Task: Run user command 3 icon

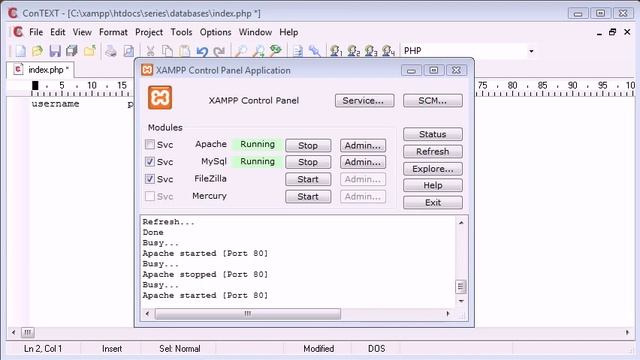Action: 371,51
